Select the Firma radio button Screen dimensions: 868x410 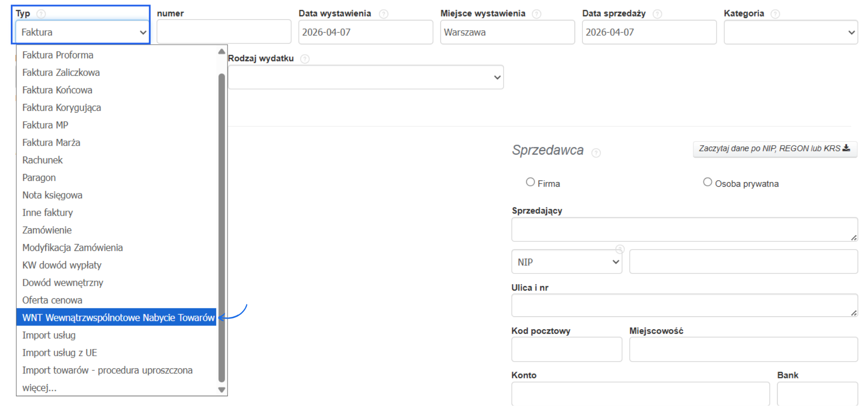530,182
